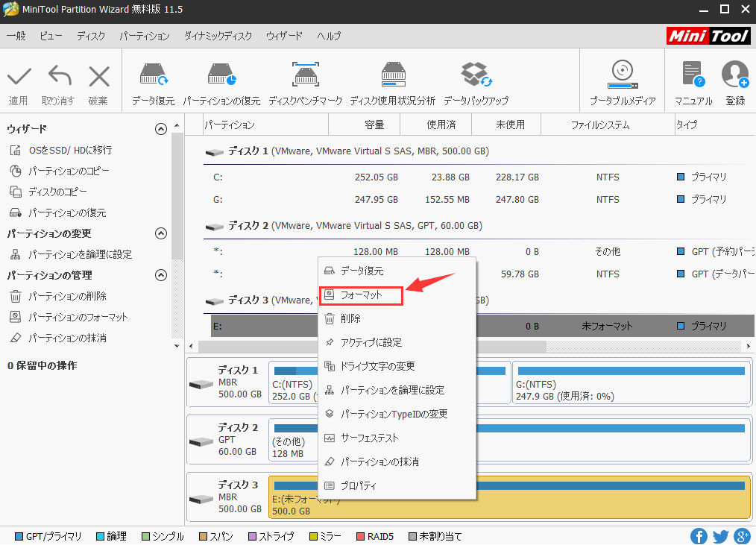Viewport: 756px width, 545px height.
Task: Click the 適用 (Apply) checkmark icon
Action: 19,76
